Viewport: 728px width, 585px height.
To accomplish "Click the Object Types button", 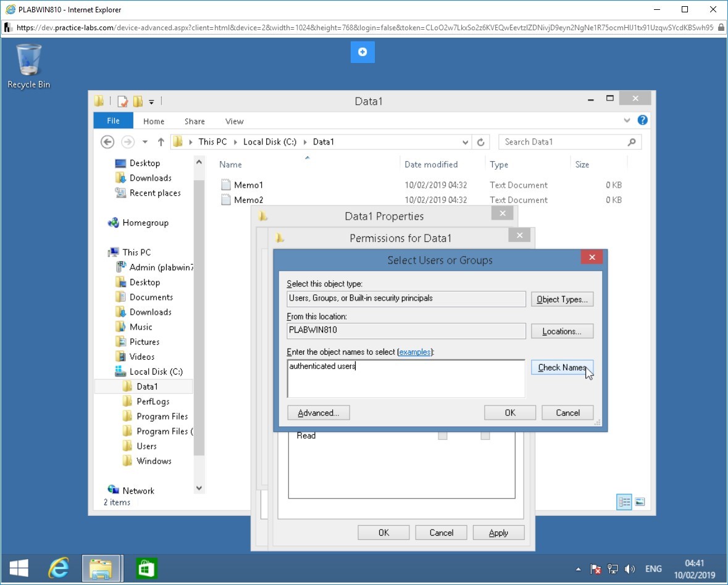I will (563, 299).
